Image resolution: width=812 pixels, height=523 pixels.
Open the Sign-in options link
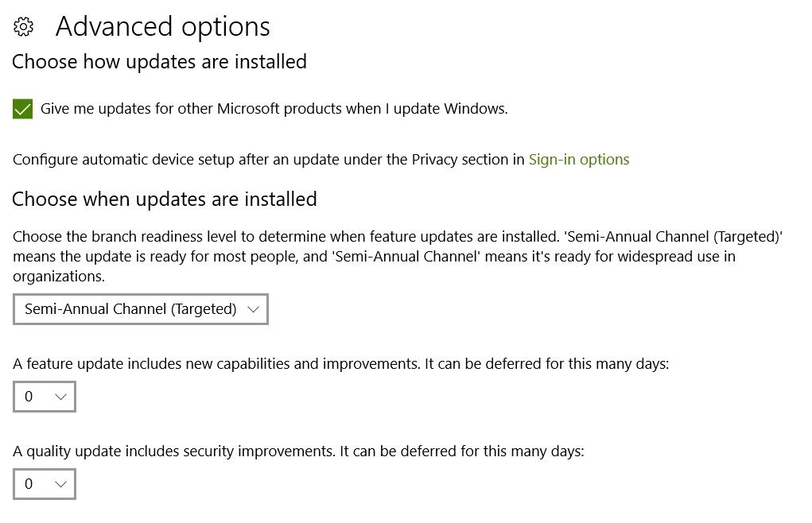[579, 159]
